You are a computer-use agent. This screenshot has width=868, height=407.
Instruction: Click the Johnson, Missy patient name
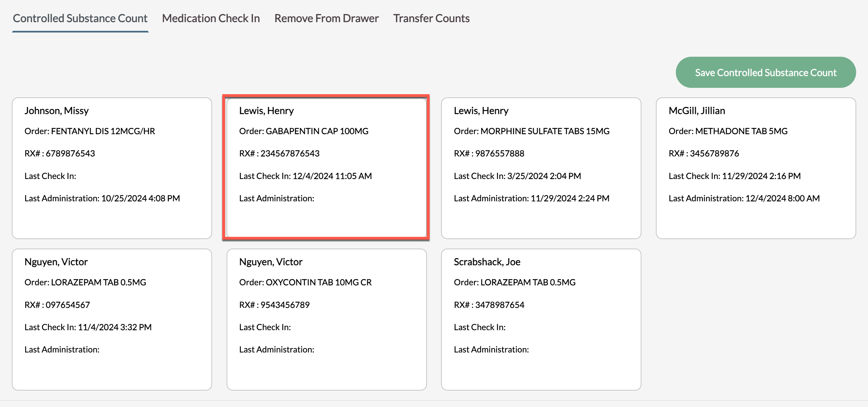(56, 111)
